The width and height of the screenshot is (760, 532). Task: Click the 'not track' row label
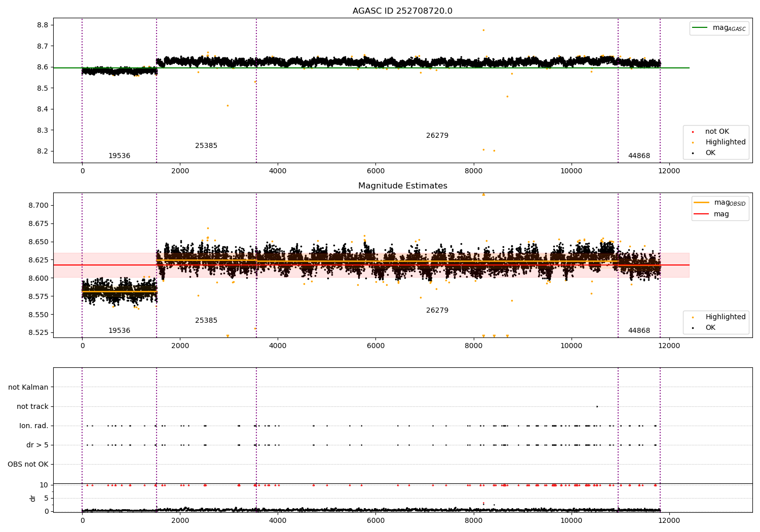(32, 407)
